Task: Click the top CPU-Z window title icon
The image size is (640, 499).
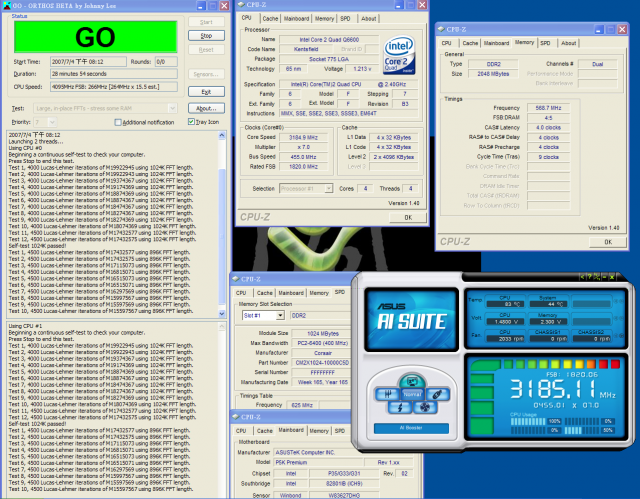Action: 241,5
